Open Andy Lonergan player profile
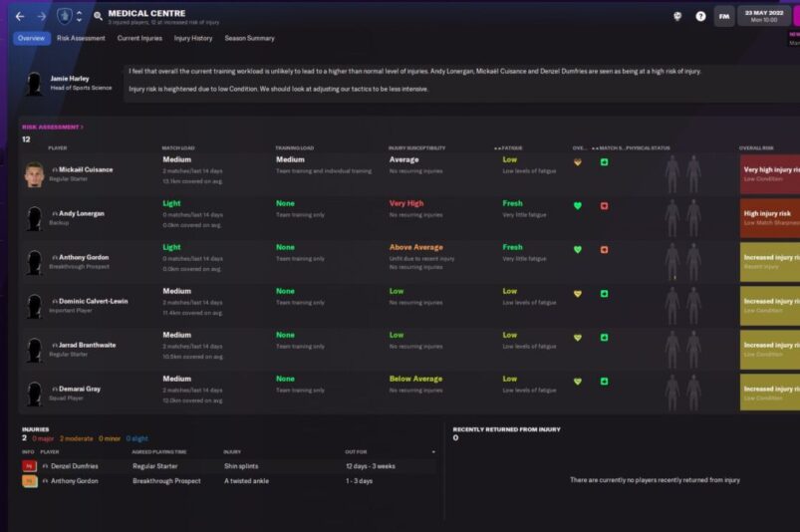 [x=81, y=214]
